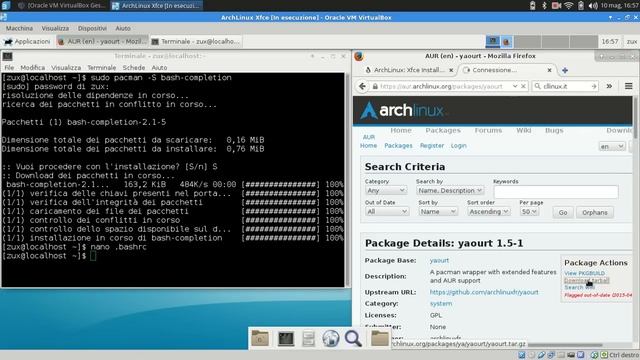The width and height of the screenshot is (640, 360).
Task: Open file manager drawer icon in dock
Action: click(309, 338)
